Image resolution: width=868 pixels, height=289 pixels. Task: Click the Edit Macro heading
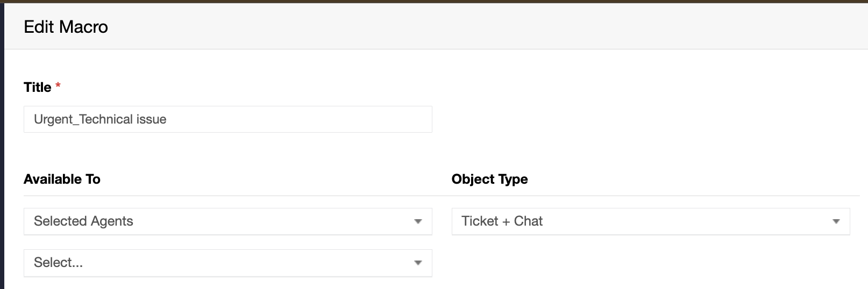coord(66,27)
